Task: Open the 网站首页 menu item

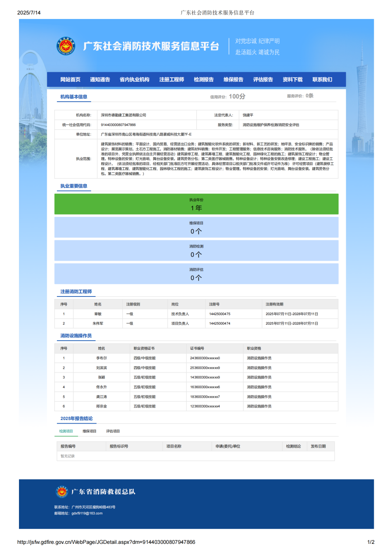Action: pyautogui.click(x=70, y=80)
